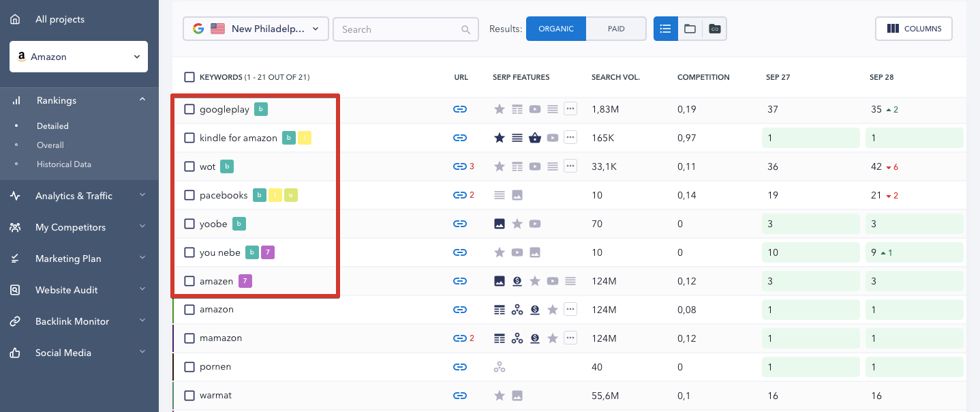Open the Historical Data page
The image size is (980, 412).
point(64,164)
